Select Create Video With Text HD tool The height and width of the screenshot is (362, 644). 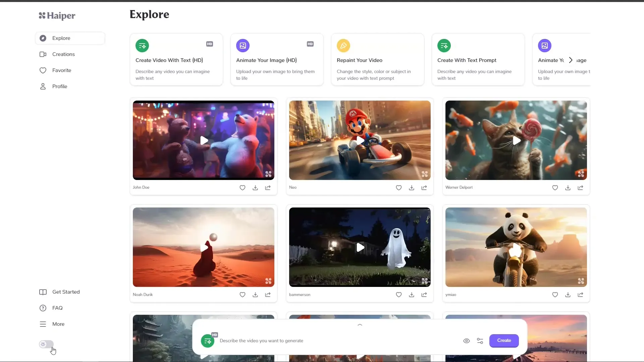tap(176, 60)
